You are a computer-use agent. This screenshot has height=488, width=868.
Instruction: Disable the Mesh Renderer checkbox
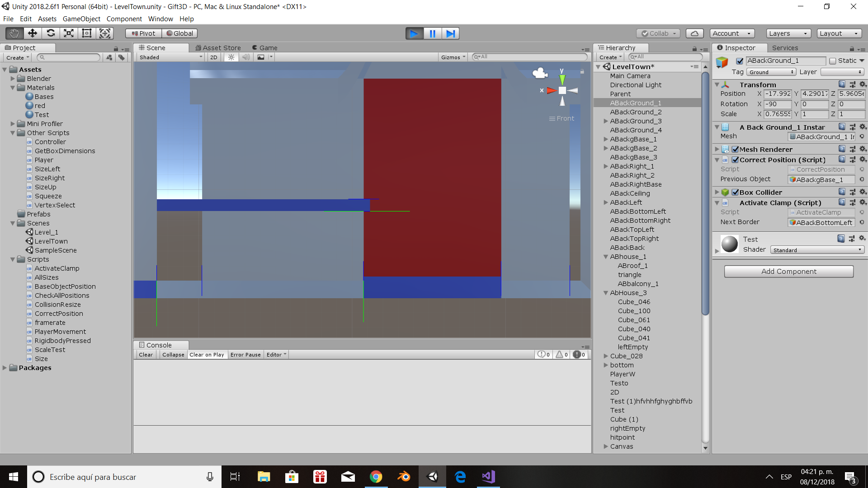click(736, 150)
